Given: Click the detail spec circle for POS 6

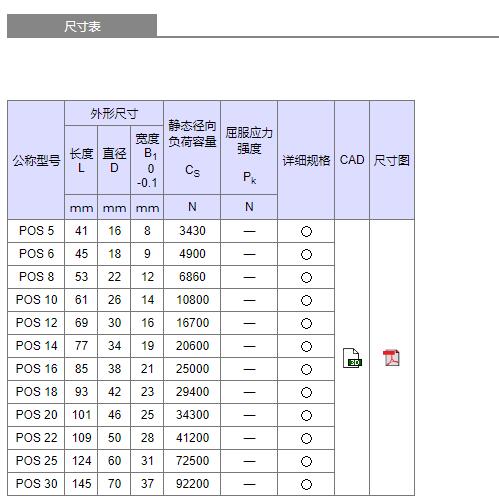Looking at the screenshot, I should click(306, 254).
